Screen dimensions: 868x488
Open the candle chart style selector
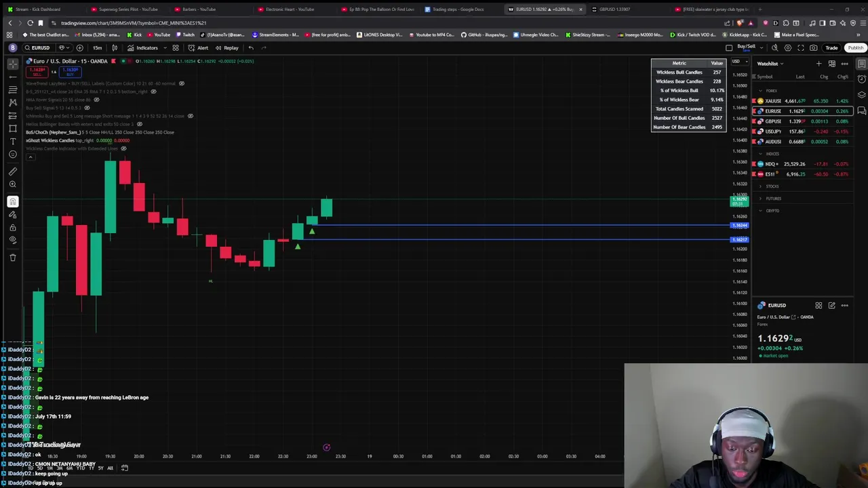(114, 47)
